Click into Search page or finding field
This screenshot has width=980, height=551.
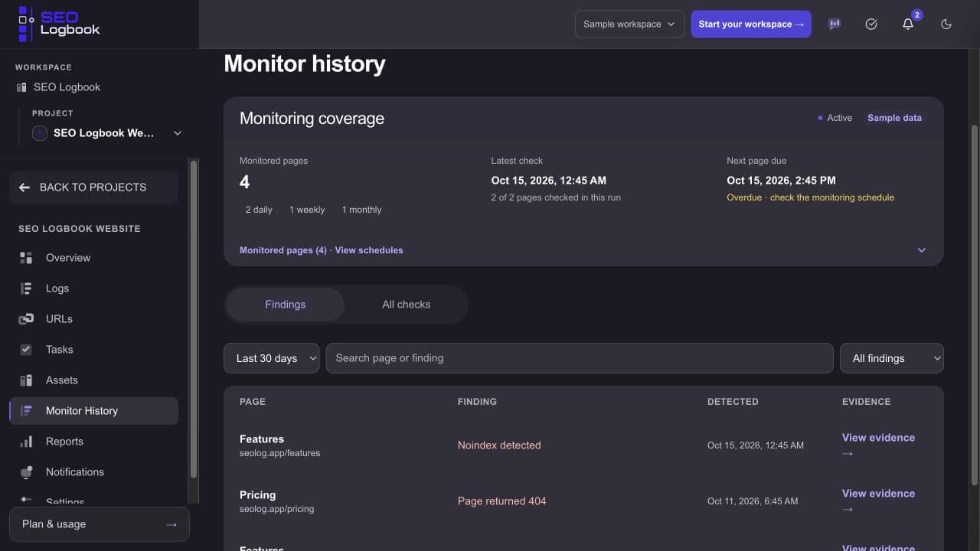[x=580, y=358]
